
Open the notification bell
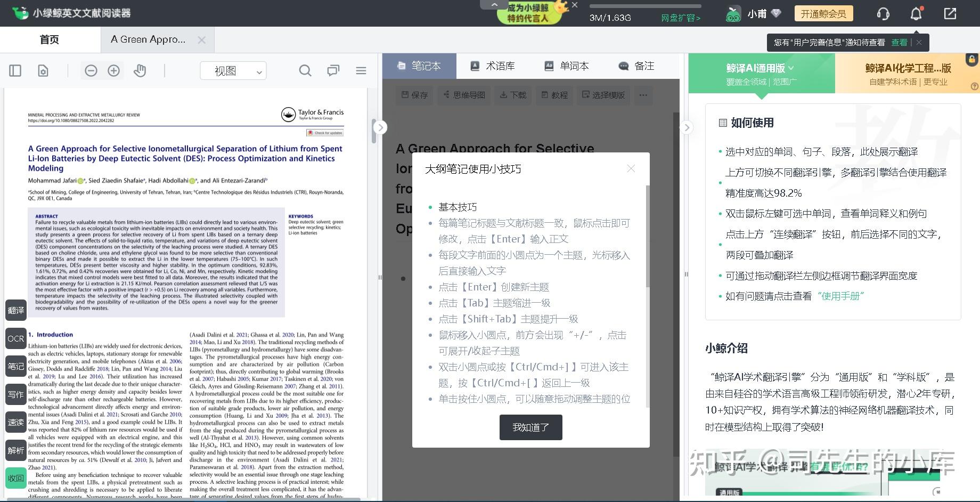pos(916,13)
